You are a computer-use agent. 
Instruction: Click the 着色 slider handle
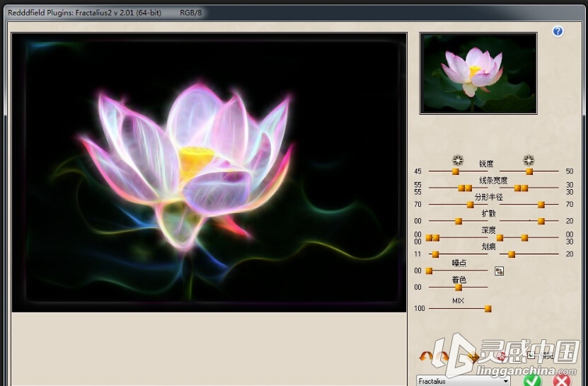[459, 288]
